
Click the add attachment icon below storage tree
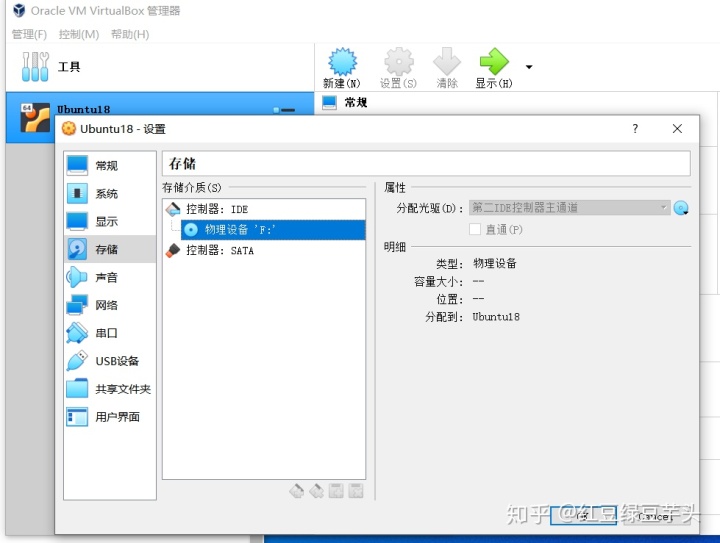[x=336, y=491]
